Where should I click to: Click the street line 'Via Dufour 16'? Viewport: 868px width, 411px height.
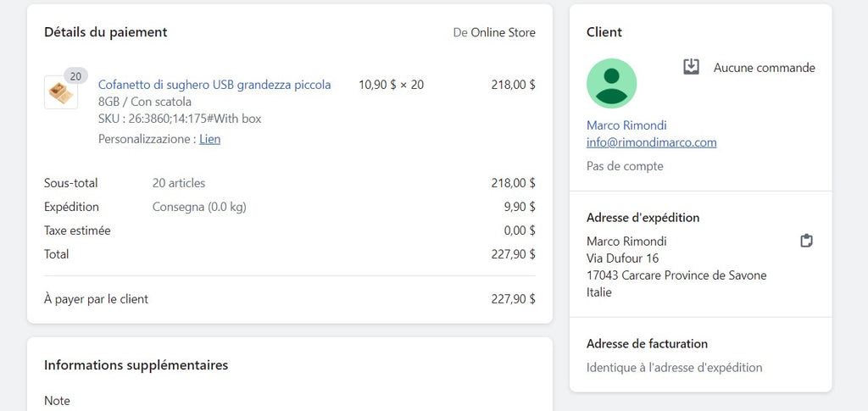click(623, 258)
